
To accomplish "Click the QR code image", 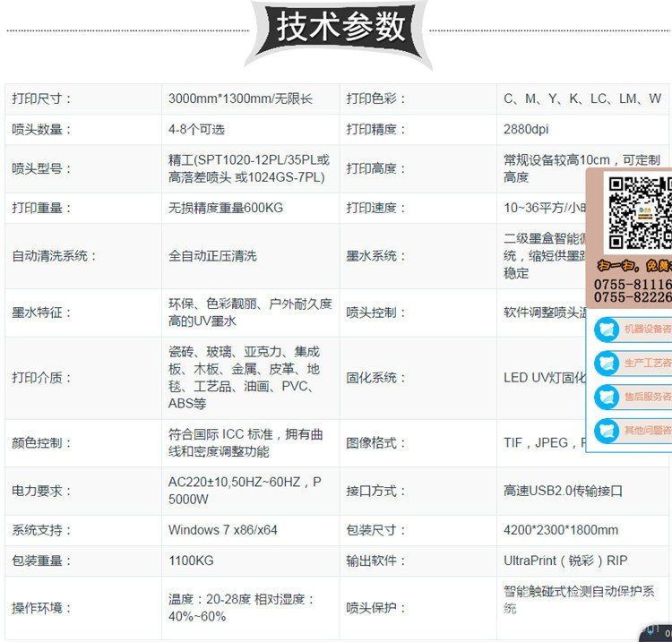I will click(640, 213).
